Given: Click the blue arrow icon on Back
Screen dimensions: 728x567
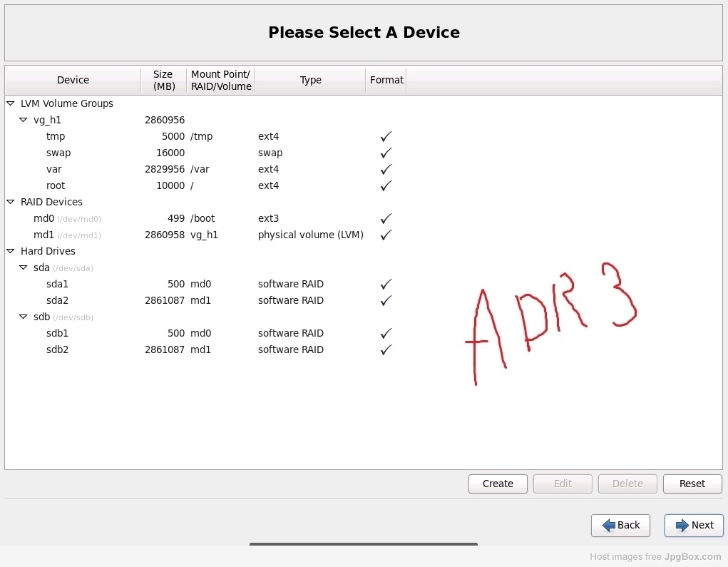Looking at the screenshot, I should pos(608,526).
